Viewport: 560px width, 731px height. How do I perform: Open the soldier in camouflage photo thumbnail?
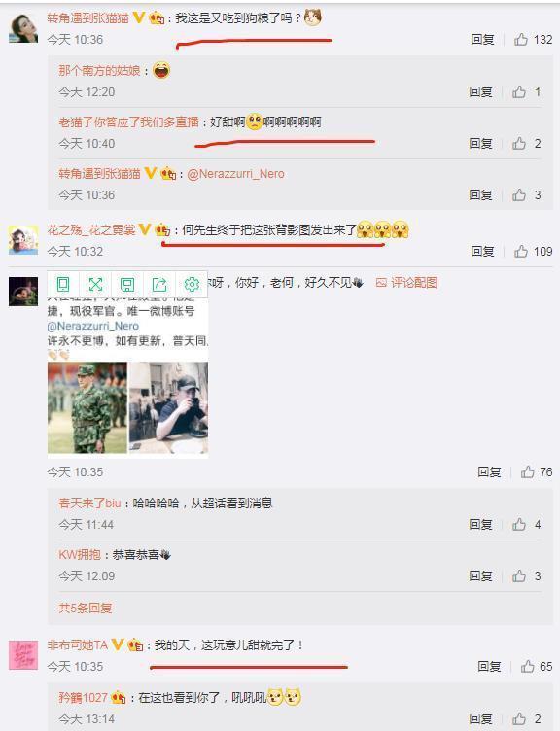87,408
